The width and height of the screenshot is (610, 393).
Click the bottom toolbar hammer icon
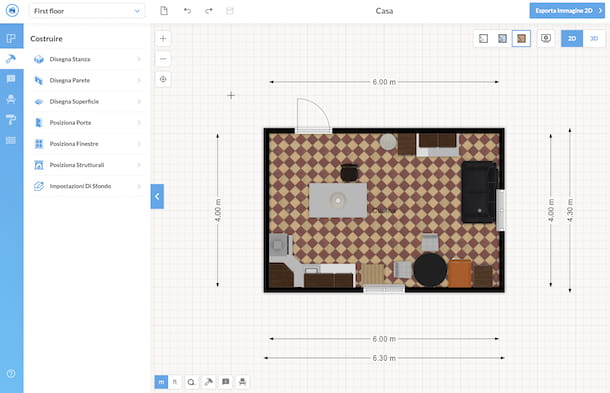pyautogui.click(x=209, y=382)
